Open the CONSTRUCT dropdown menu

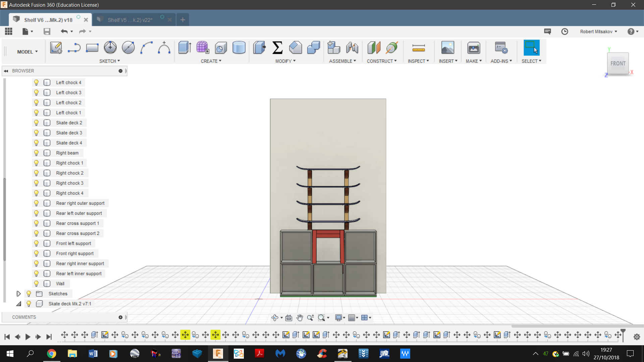click(x=382, y=61)
